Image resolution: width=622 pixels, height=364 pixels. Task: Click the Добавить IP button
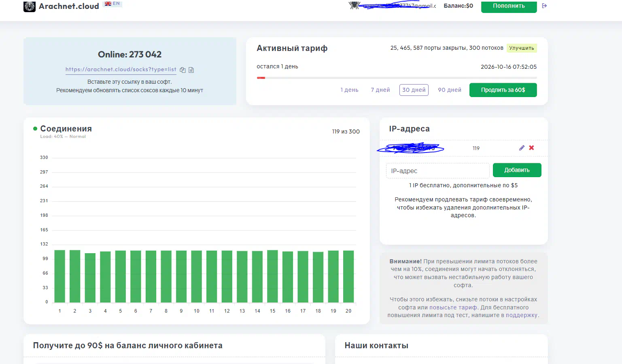517,170
